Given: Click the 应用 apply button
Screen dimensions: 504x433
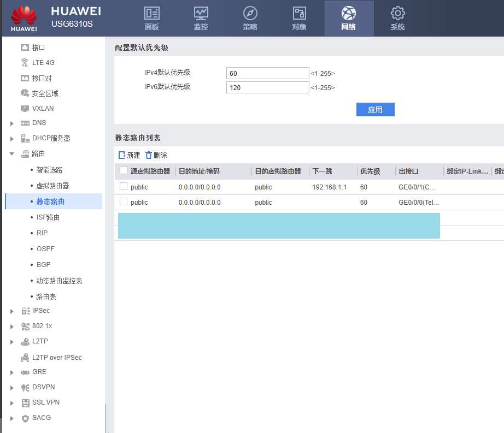Looking at the screenshot, I should click(x=375, y=110).
